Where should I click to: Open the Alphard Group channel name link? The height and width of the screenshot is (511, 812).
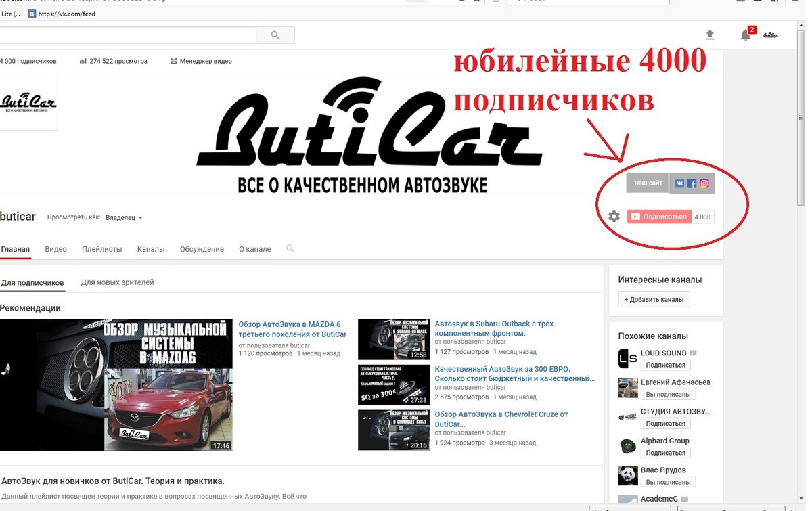point(665,441)
